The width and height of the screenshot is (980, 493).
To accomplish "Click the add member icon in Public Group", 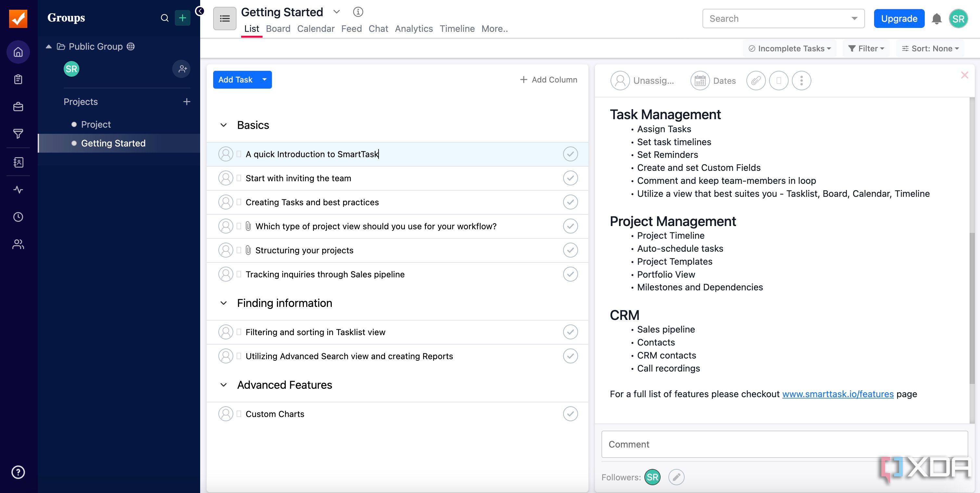I will click(182, 69).
